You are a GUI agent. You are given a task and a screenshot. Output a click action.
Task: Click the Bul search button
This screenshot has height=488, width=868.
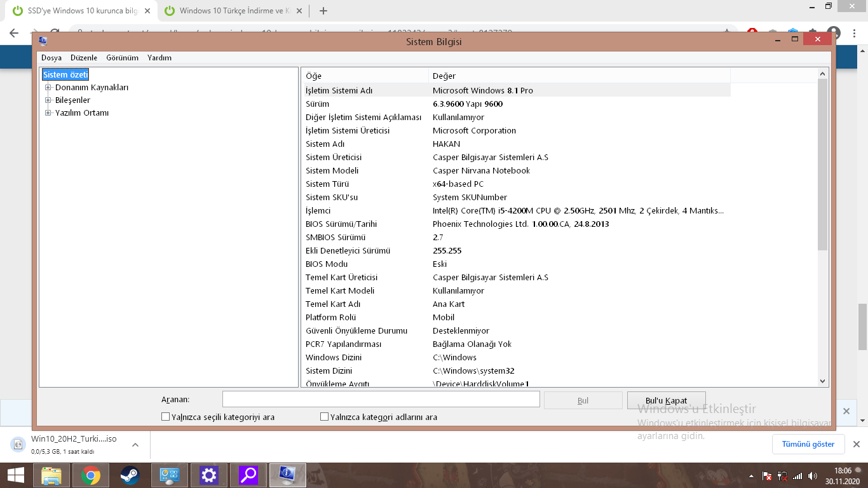[x=583, y=400]
